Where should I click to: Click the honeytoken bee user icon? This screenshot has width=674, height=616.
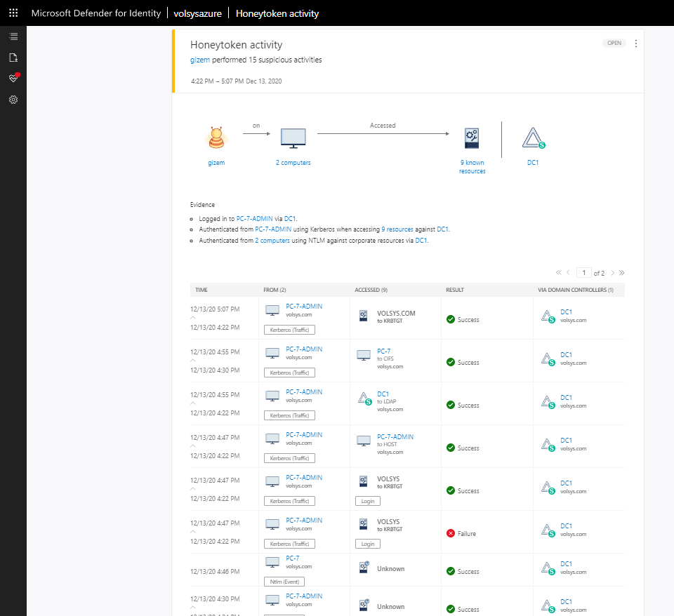[216, 138]
